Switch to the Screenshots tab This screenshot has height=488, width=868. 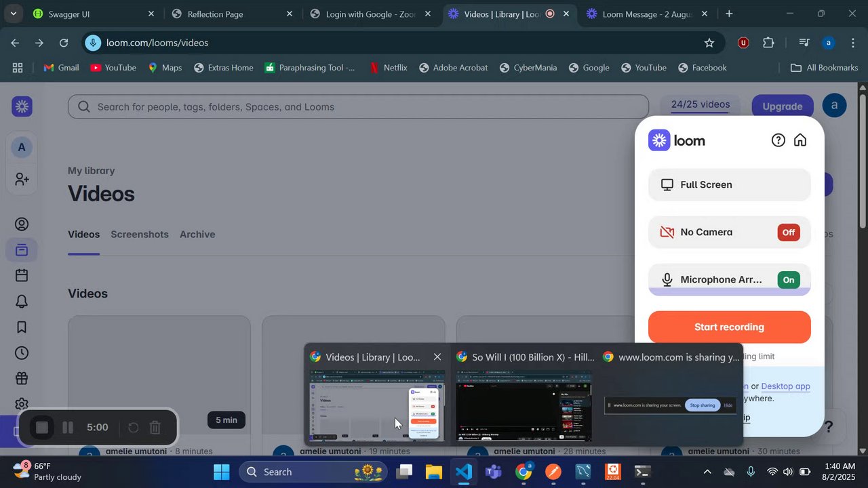click(x=140, y=235)
